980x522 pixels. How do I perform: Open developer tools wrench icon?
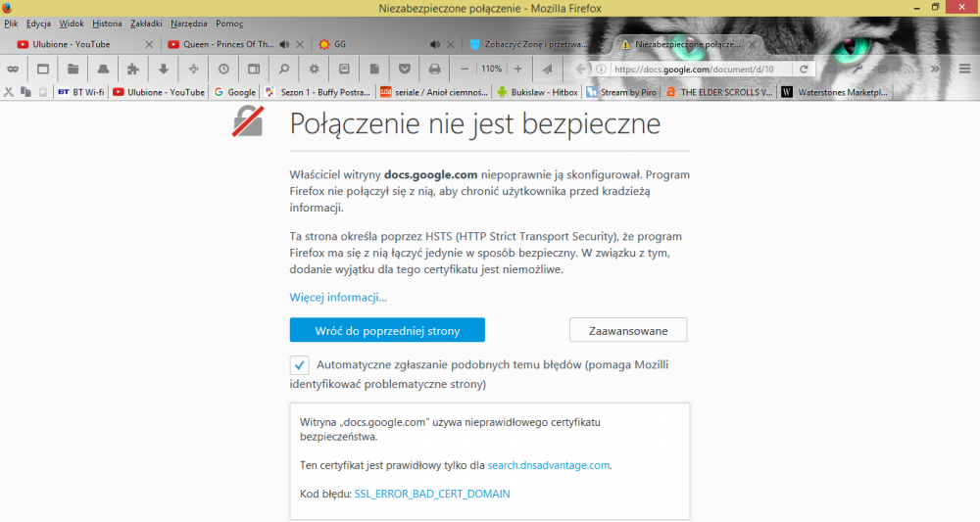pos(858,70)
